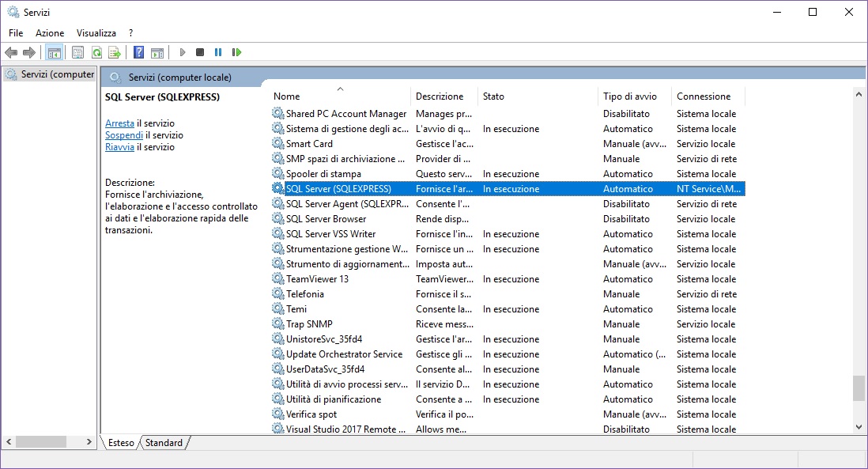Open the Help question mark icon
This screenshot has width=868, height=469.
pos(139,53)
